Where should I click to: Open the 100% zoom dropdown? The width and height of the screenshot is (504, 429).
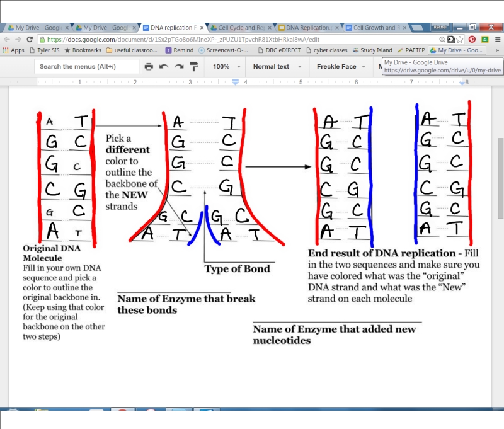[225, 67]
